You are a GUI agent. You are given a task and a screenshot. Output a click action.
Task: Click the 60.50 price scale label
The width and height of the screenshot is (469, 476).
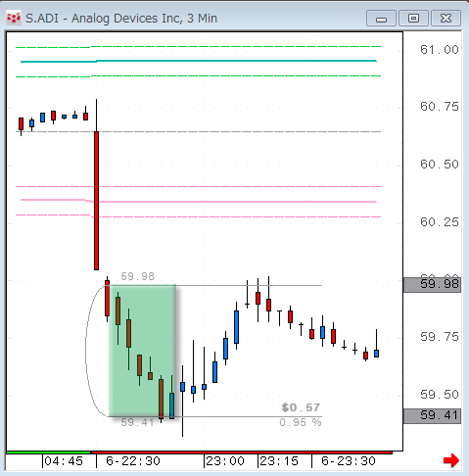point(440,165)
